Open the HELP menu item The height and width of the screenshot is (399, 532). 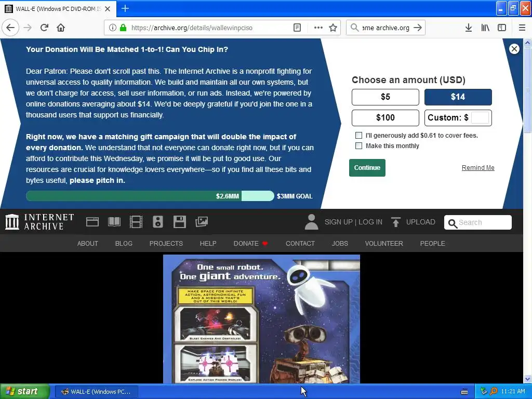208,243
